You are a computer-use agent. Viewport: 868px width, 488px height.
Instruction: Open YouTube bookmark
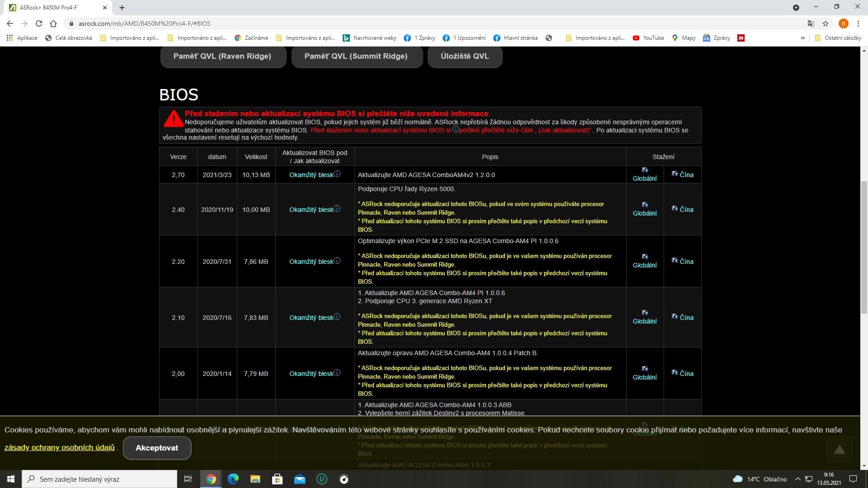648,38
